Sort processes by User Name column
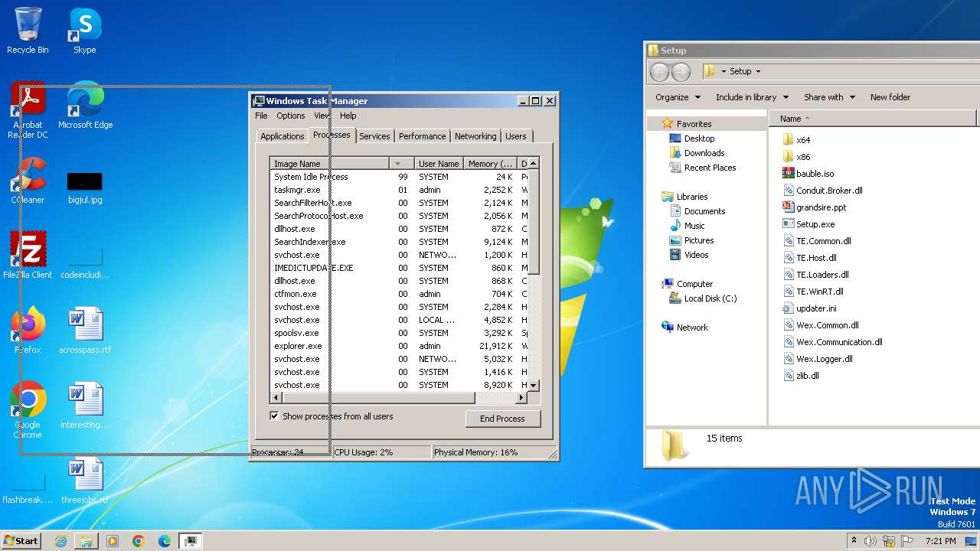This screenshot has height=551, width=980. pos(439,164)
